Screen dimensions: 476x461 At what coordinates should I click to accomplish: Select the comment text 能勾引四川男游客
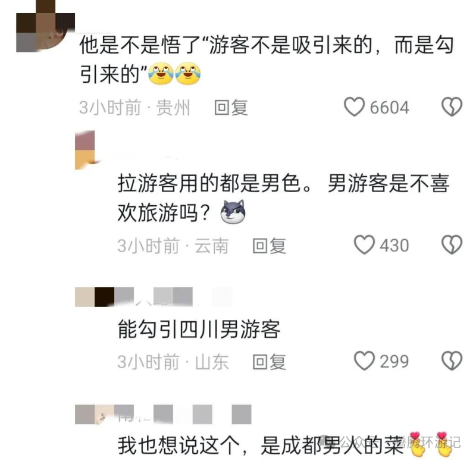pyautogui.click(x=199, y=330)
